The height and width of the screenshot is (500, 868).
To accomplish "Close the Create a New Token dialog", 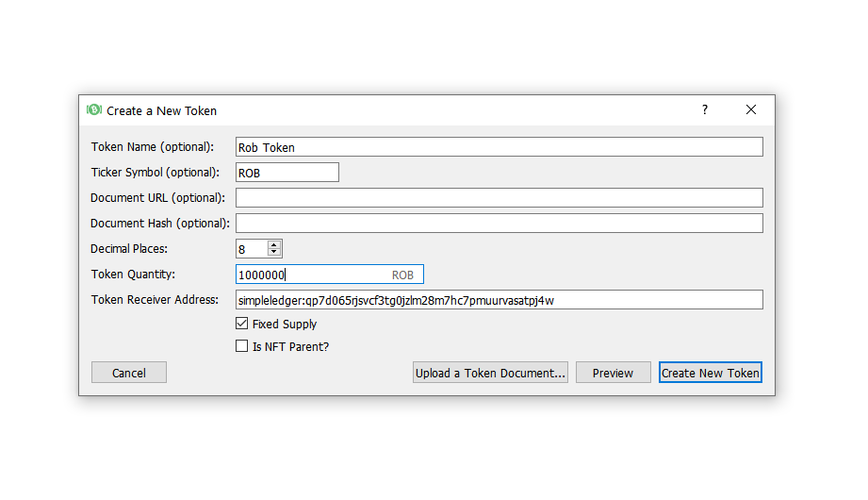I will [750, 110].
